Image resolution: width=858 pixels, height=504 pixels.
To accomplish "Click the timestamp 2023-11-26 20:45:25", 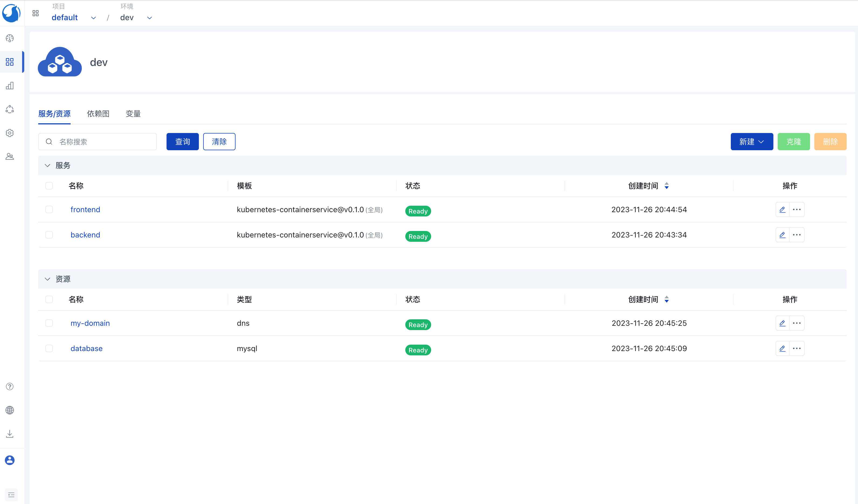I will point(649,323).
